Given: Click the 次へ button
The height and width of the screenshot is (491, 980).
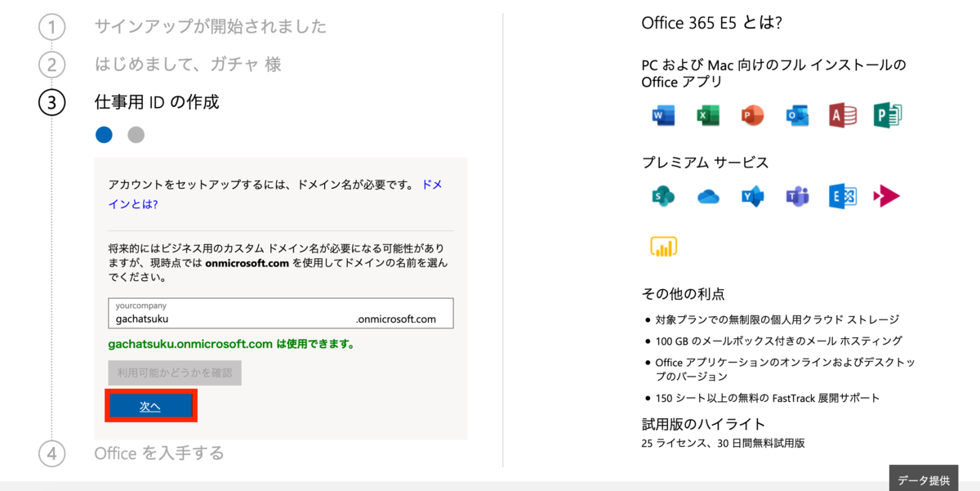Looking at the screenshot, I should coord(150,406).
